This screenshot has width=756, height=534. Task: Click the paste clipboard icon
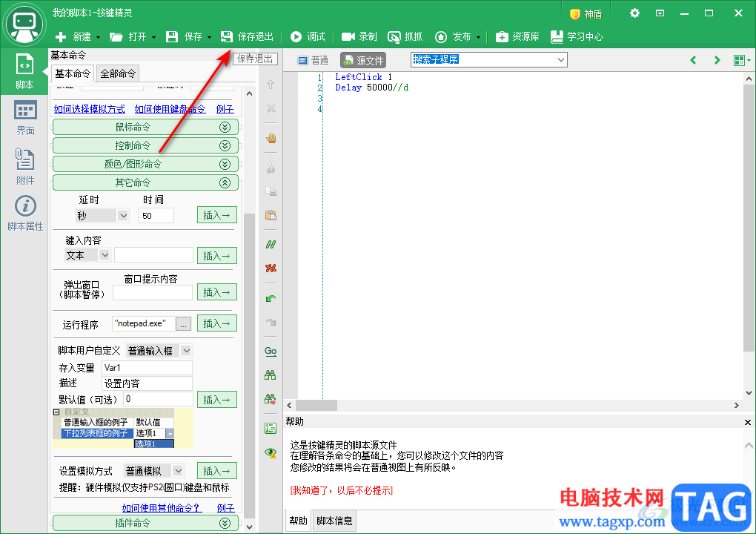271,214
